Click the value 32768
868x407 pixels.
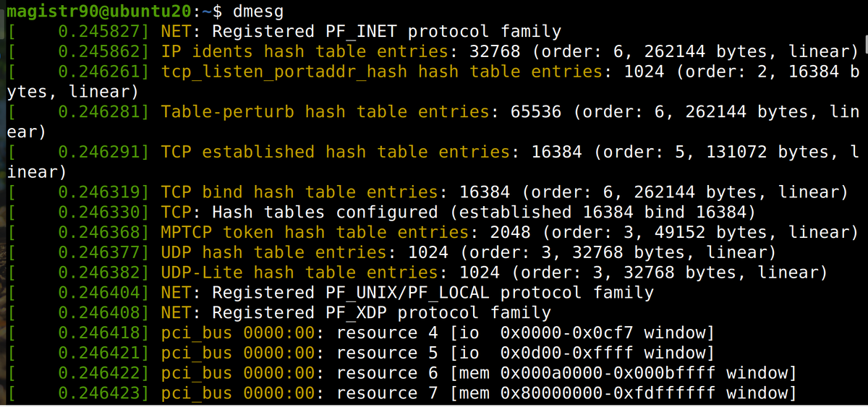tap(495, 51)
